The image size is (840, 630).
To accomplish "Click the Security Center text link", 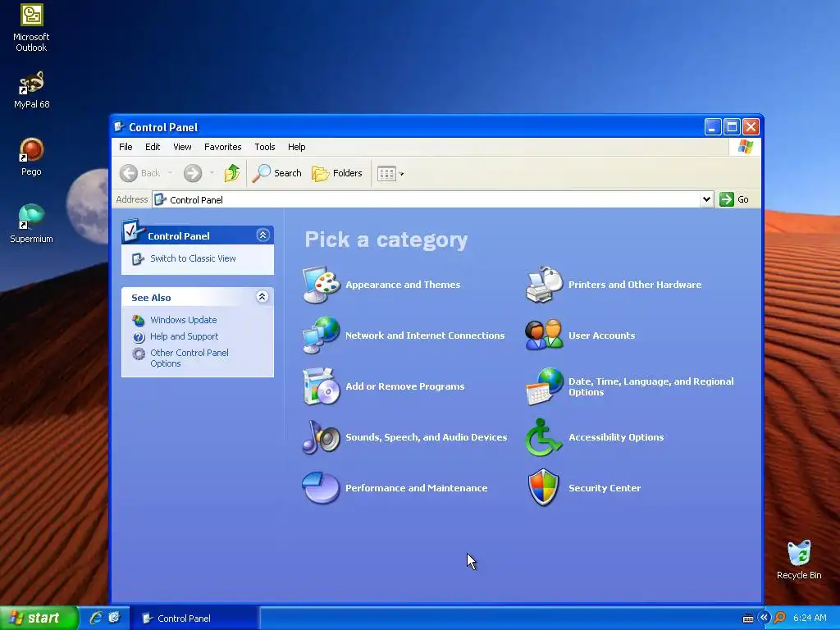I will click(x=605, y=488).
